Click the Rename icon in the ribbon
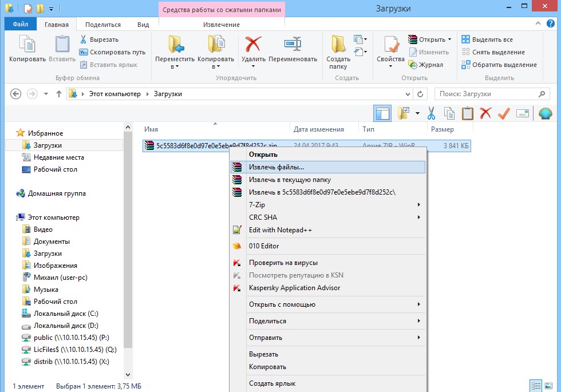561x392 pixels. [293, 45]
